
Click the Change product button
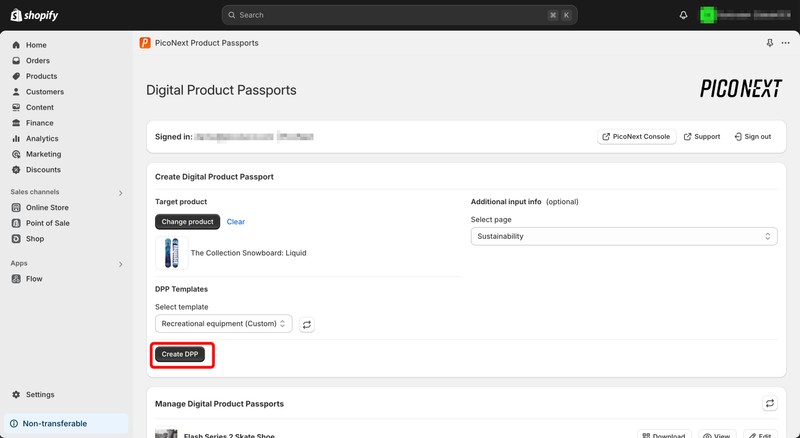click(187, 222)
